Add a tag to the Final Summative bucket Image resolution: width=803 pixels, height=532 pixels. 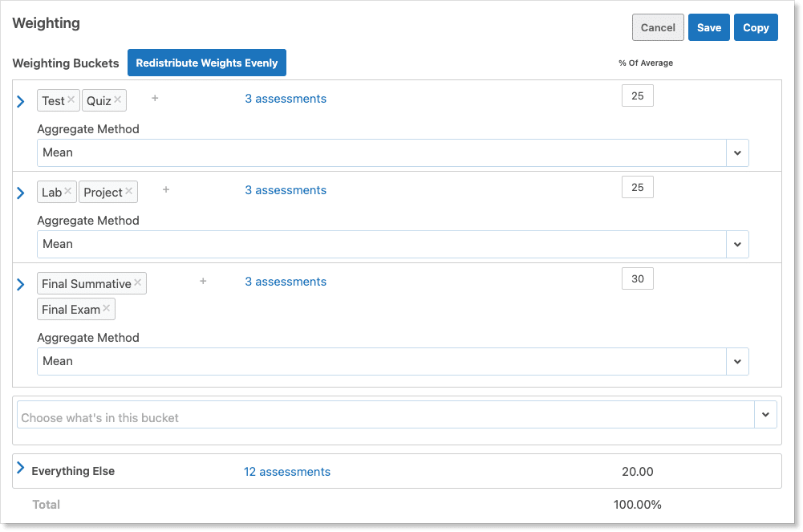coord(203,282)
